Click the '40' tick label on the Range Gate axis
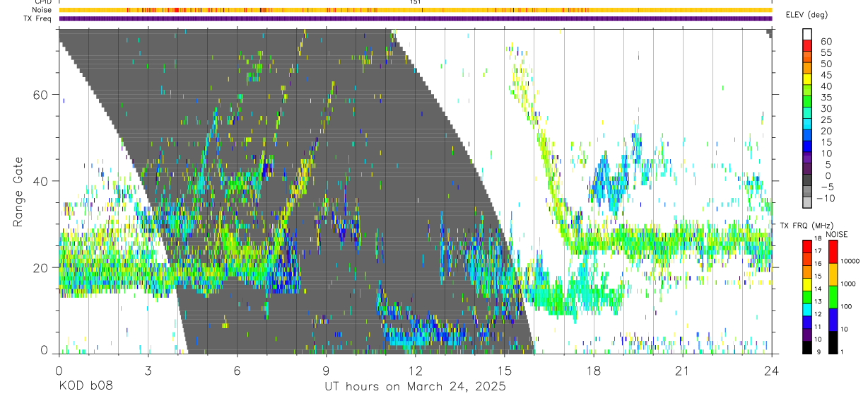 point(41,181)
